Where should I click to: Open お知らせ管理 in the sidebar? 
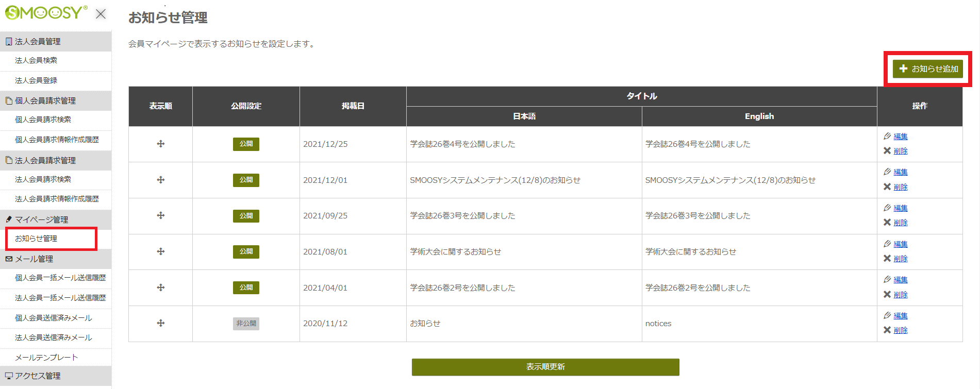click(x=36, y=239)
